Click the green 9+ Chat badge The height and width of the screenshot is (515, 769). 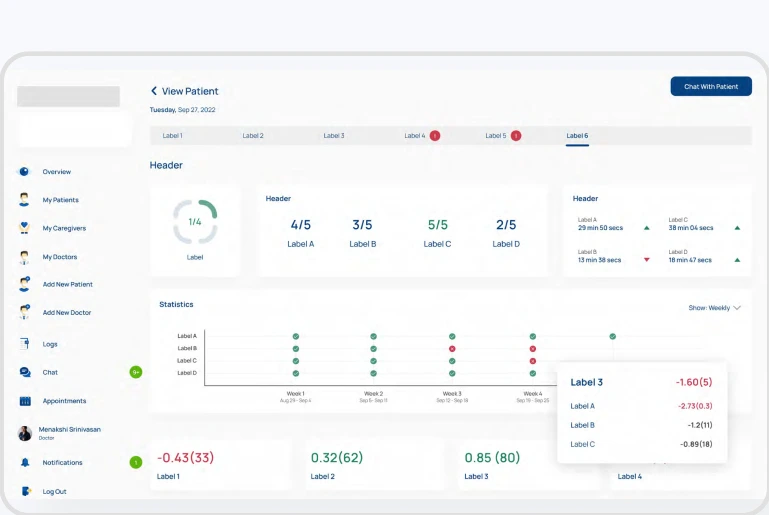coord(136,372)
